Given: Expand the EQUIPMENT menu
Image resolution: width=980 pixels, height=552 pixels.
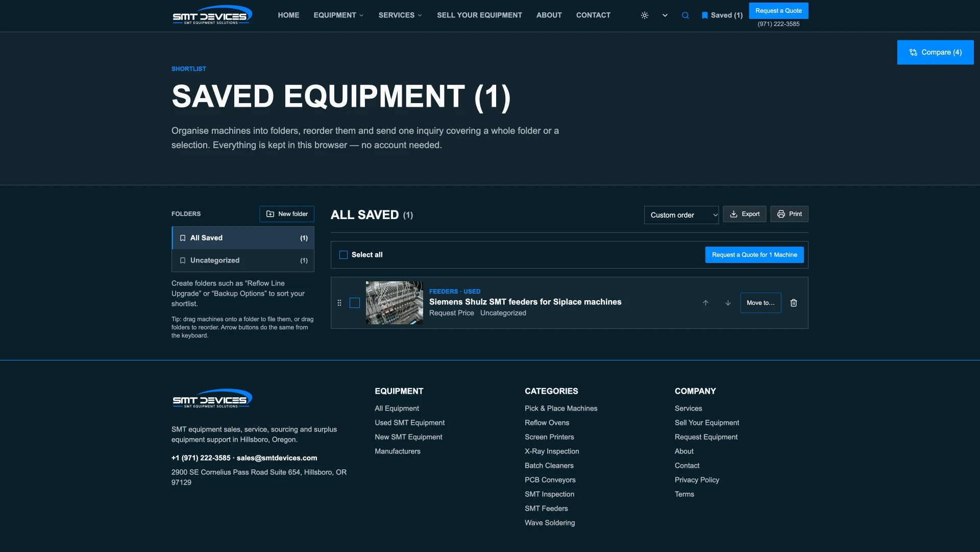Looking at the screenshot, I should coord(338,15).
